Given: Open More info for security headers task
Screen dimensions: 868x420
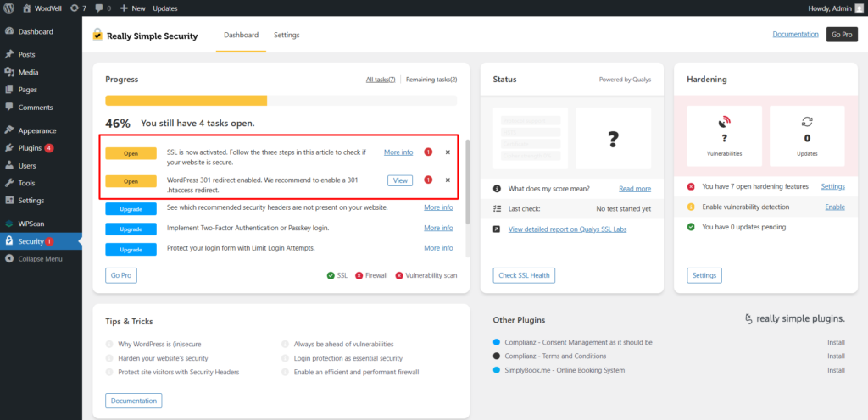Looking at the screenshot, I should (x=438, y=207).
